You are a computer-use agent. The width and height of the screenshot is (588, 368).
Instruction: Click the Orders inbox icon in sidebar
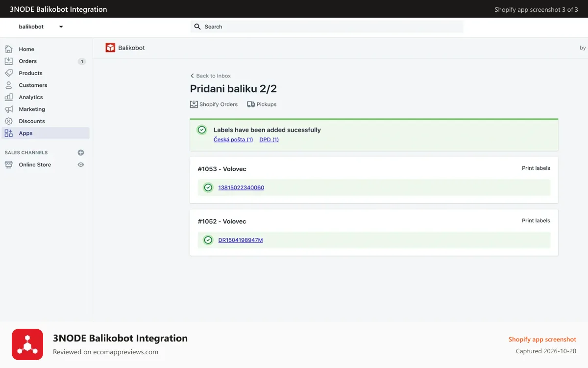click(x=9, y=61)
